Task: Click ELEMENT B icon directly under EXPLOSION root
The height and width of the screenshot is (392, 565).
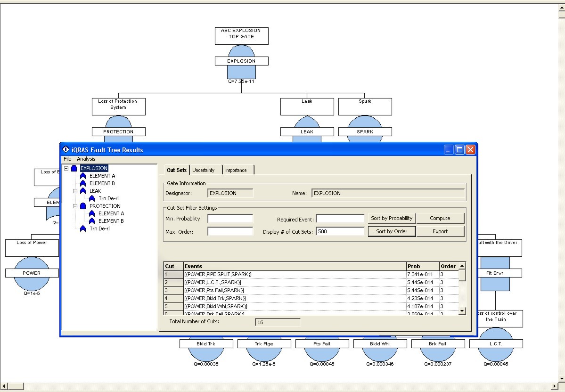Action: (83, 183)
